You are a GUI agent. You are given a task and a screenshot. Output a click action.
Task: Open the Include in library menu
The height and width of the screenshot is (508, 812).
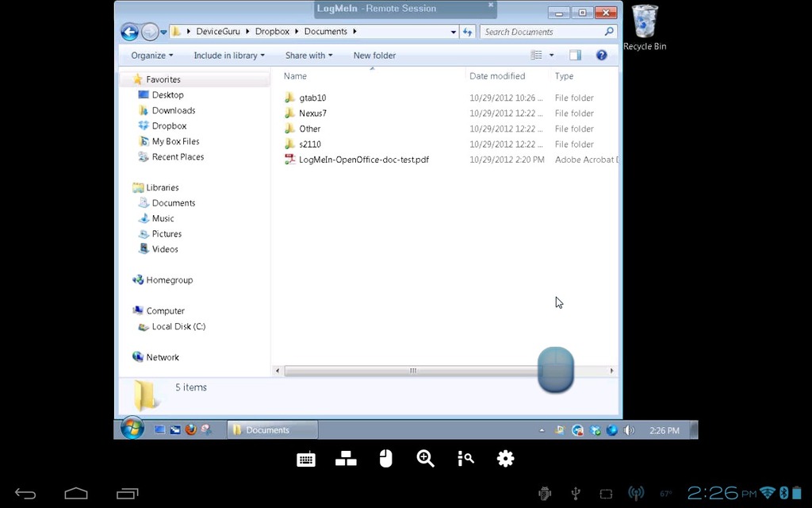tap(229, 56)
